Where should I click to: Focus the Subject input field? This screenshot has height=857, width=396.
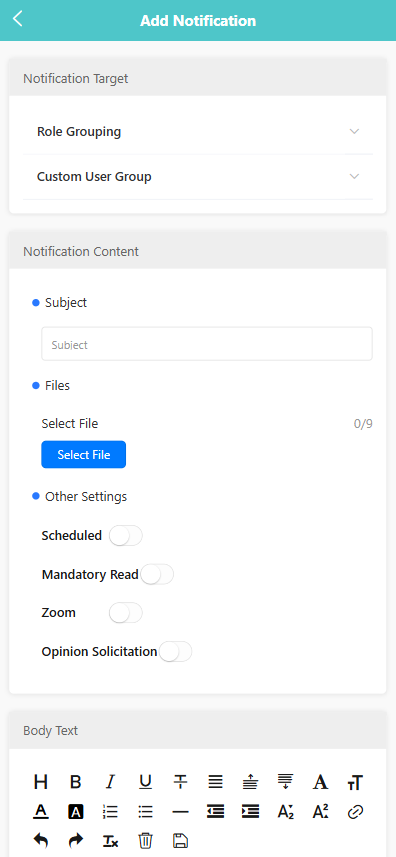point(207,344)
